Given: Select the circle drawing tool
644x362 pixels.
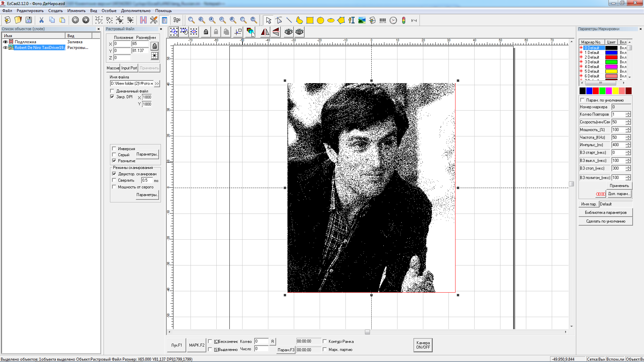Looking at the screenshot, I should pos(320,20).
